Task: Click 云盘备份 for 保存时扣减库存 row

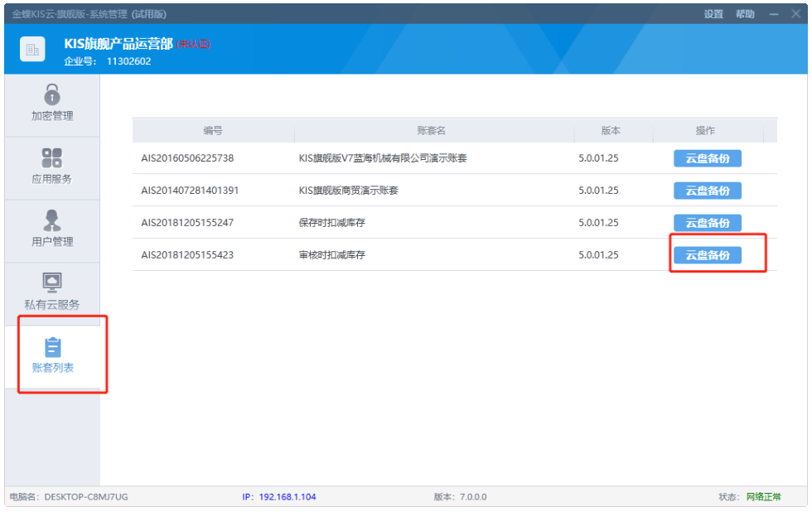Action: pyautogui.click(x=707, y=223)
